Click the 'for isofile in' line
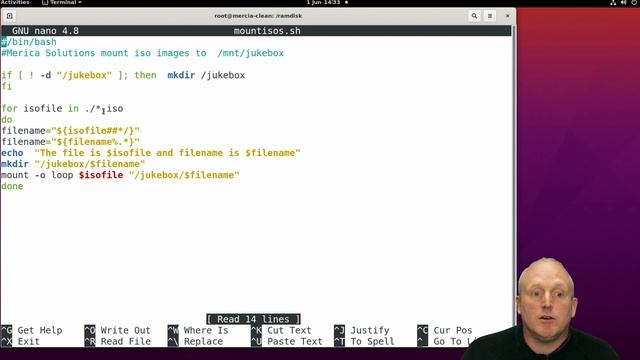The image size is (640, 360). point(62,109)
